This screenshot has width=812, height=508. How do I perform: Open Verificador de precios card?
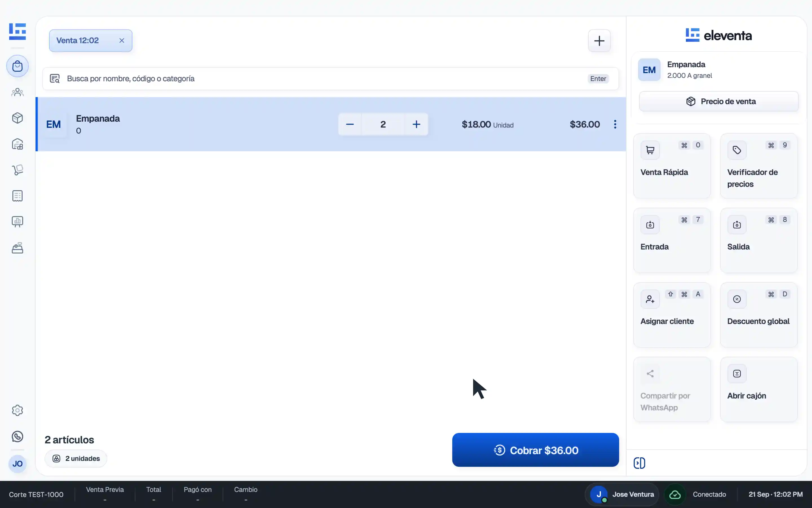[759, 166]
